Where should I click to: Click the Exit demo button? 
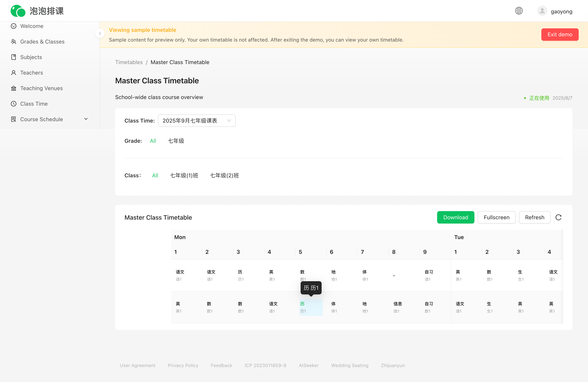560,34
